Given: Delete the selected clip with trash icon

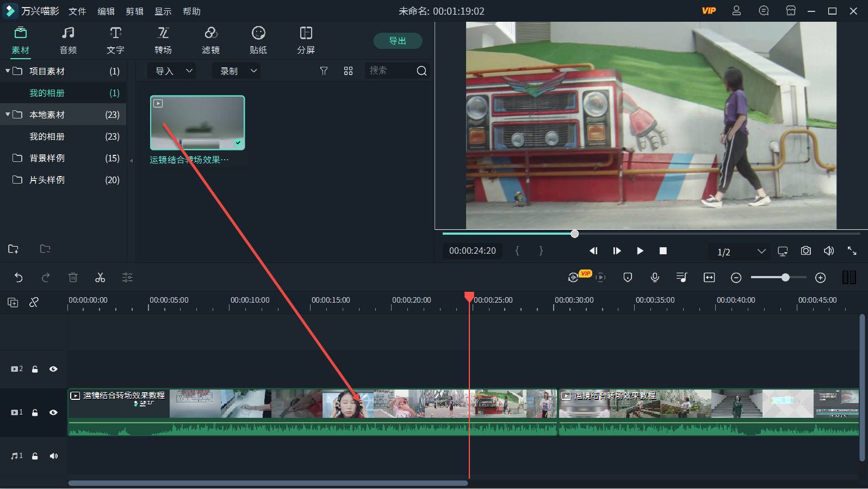Looking at the screenshot, I should [73, 278].
